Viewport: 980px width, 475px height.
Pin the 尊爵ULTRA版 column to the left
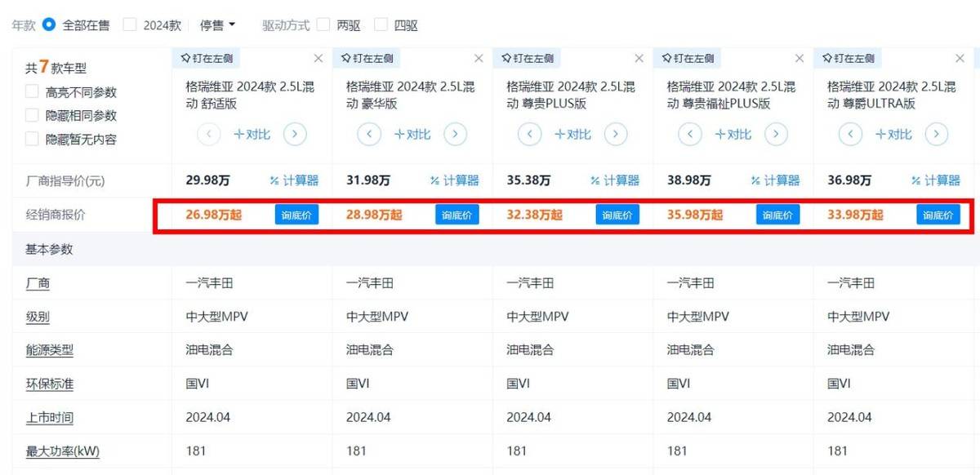pos(849,58)
